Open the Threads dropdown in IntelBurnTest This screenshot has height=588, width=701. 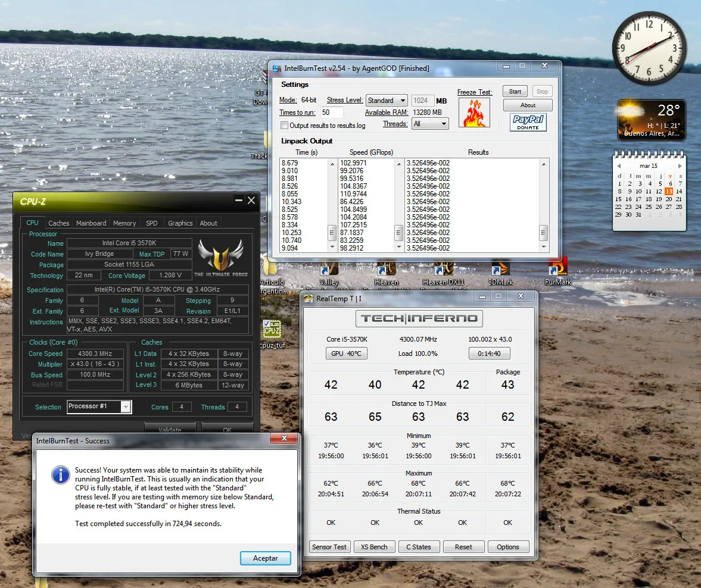[x=430, y=124]
